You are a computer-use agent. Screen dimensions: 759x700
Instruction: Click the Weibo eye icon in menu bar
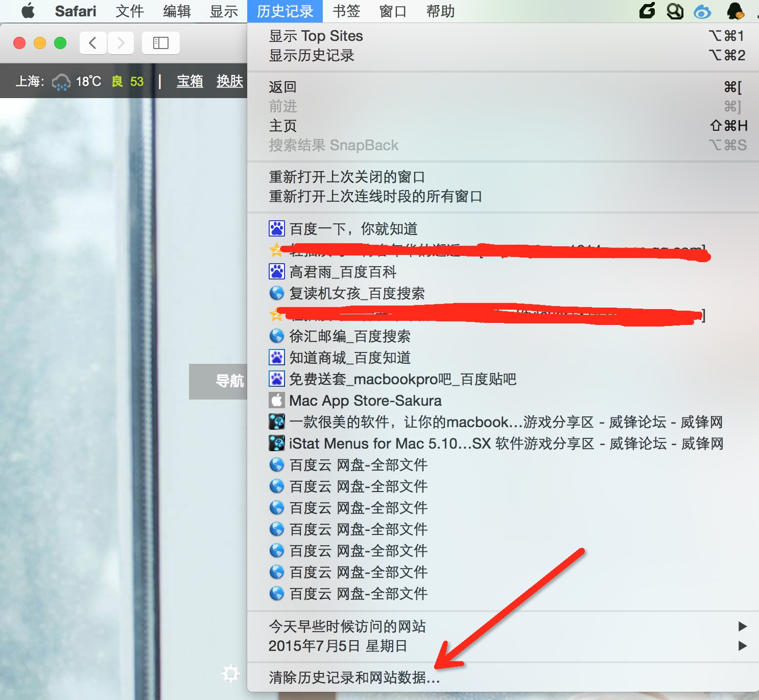coord(702,11)
